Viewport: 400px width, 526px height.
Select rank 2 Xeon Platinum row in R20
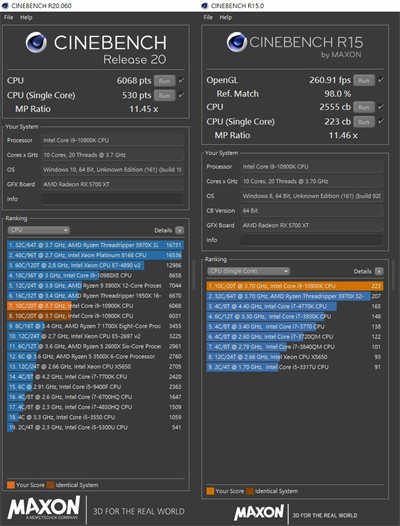pos(95,255)
